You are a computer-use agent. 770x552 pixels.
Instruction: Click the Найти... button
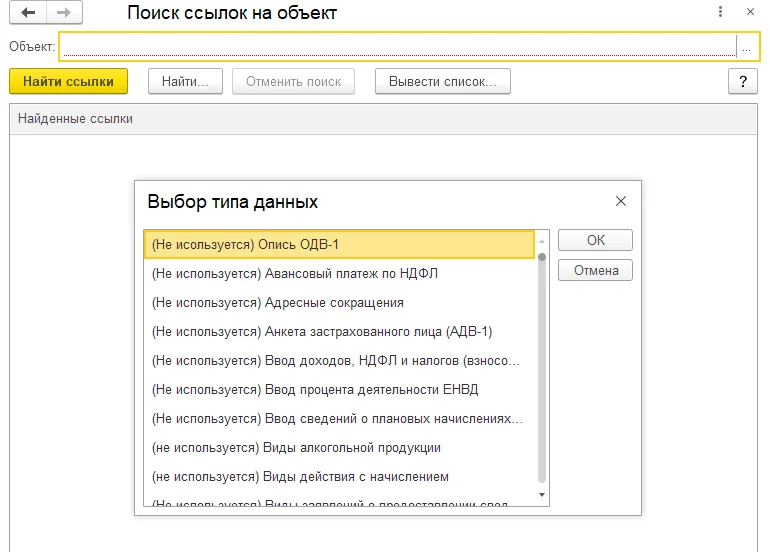point(185,82)
